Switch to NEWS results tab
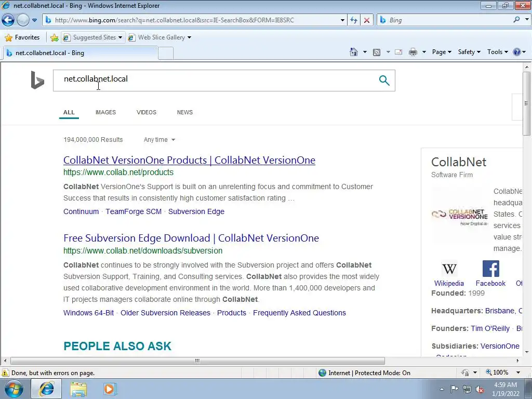532x399 pixels. click(185, 112)
